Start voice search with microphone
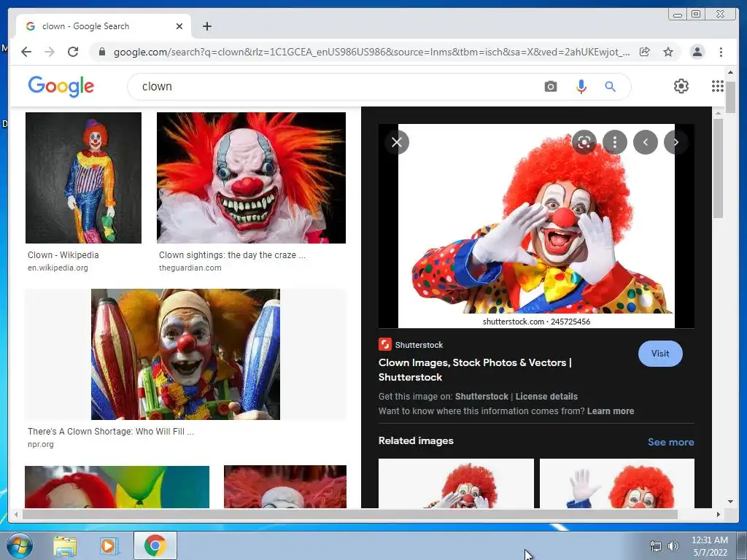This screenshot has height=560, width=747. pos(581,87)
